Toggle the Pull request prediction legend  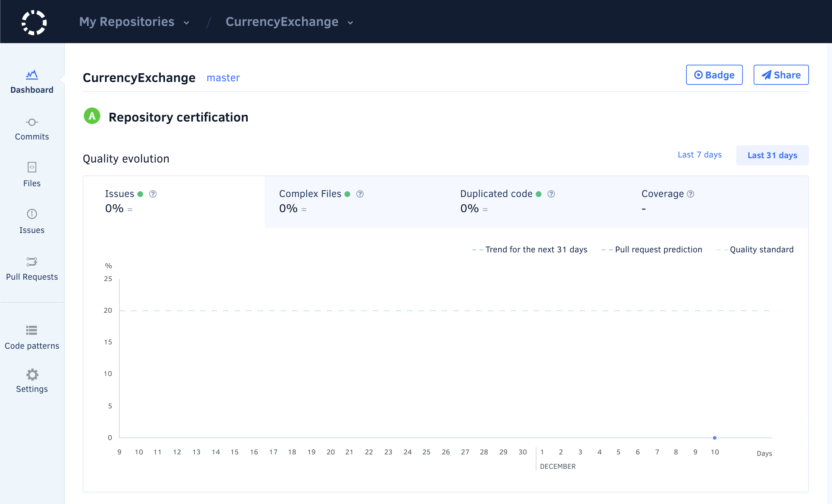click(x=652, y=249)
